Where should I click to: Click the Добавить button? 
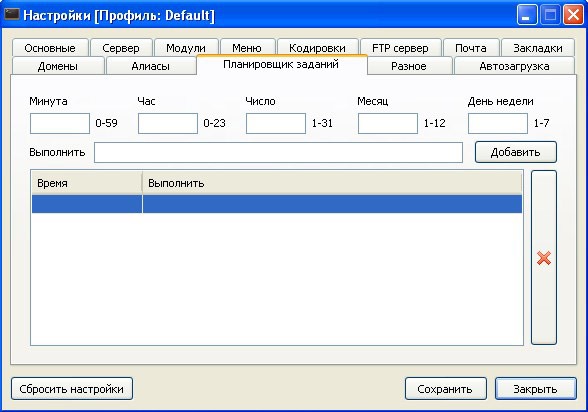click(x=516, y=152)
